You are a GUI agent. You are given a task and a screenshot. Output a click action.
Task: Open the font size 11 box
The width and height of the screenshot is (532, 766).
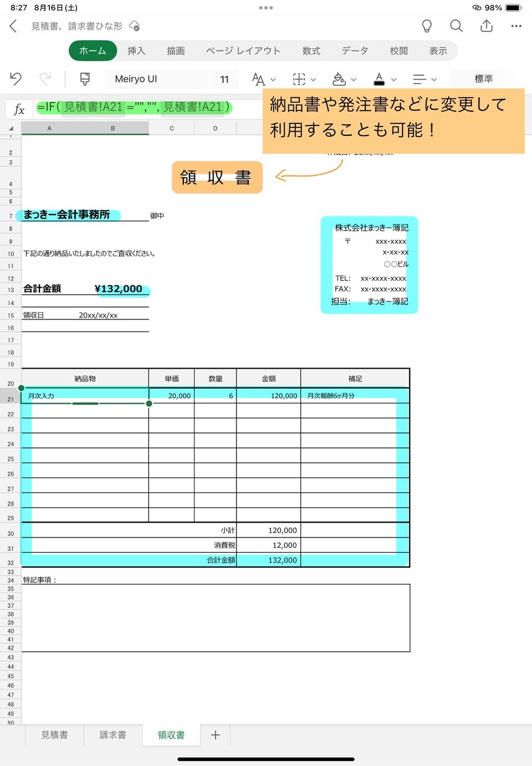(x=225, y=79)
